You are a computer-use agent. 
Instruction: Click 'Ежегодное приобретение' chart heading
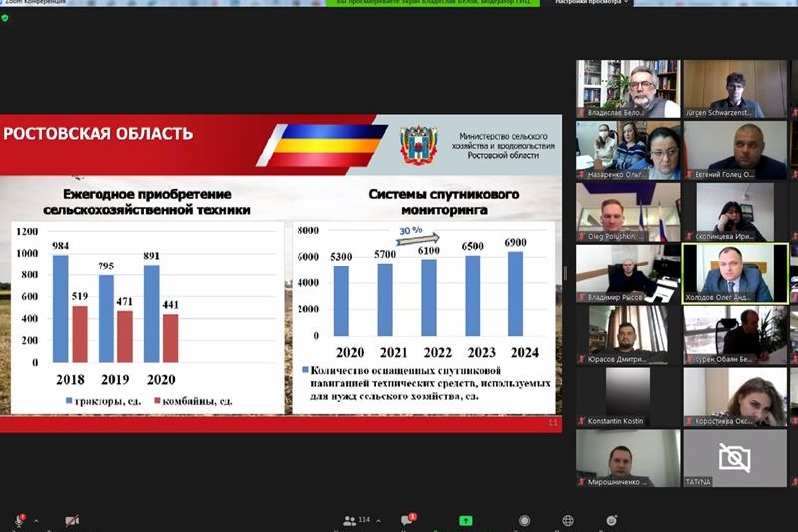(x=146, y=202)
